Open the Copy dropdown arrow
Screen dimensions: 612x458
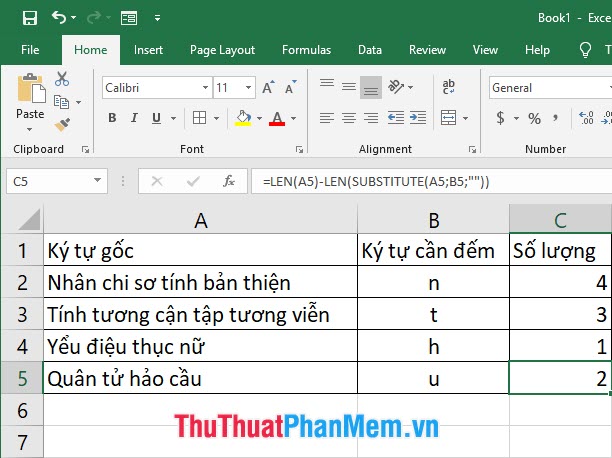[78, 102]
